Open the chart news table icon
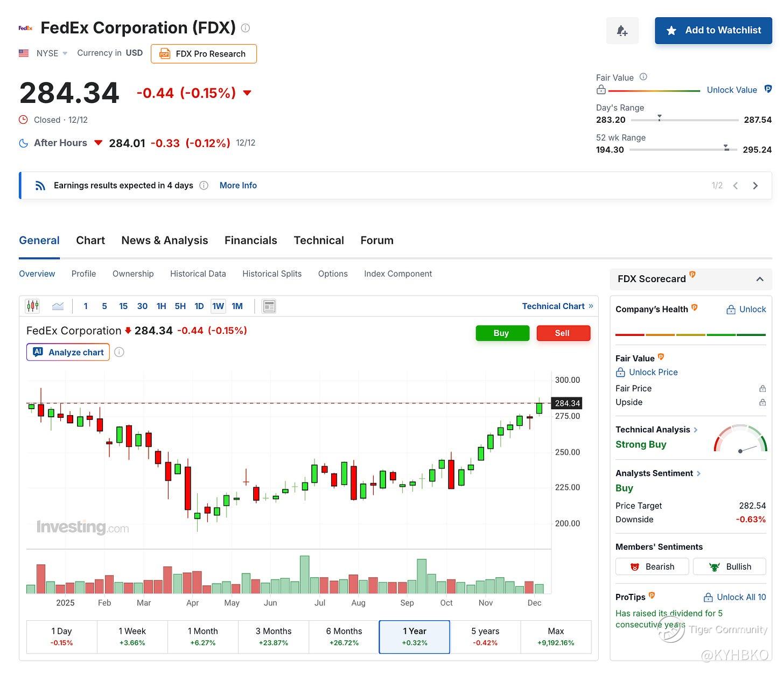This screenshot has height=673, width=784. point(269,306)
